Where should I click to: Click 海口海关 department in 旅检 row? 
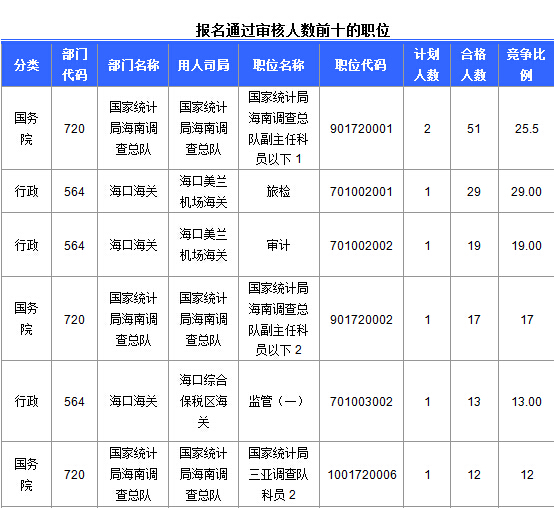pos(133,191)
